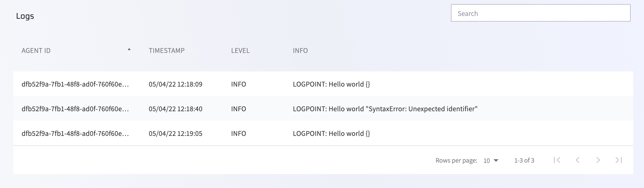This screenshot has height=188, width=644.
Task: Sort logs by TIMESTAMP column
Action: click(x=167, y=51)
